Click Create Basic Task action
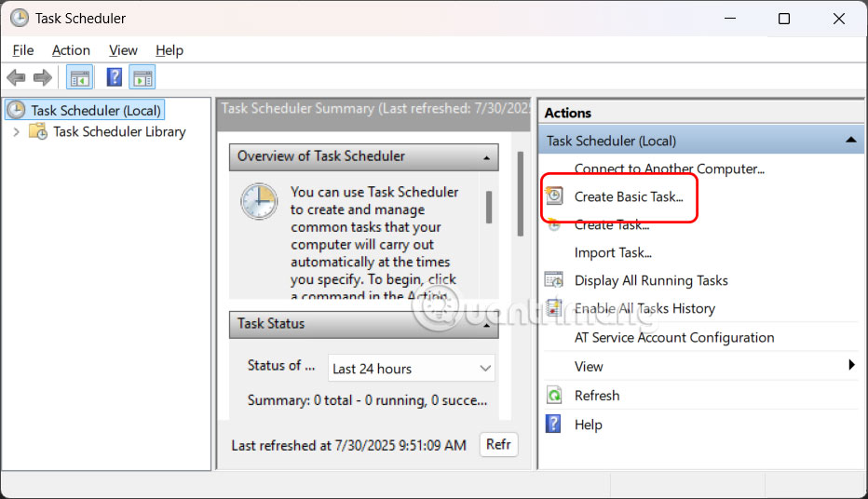868x499 pixels. pyautogui.click(x=629, y=196)
